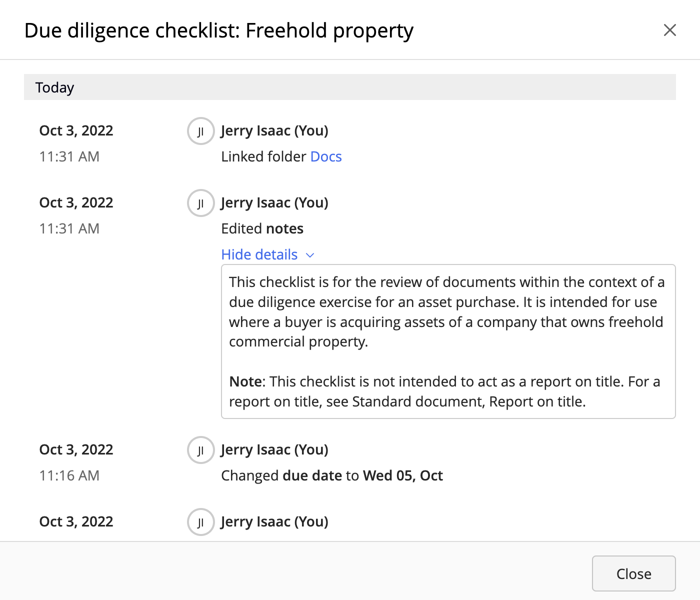Select Jerry Isaac name above Changed due date
The image size is (700, 600).
click(x=274, y=449)
